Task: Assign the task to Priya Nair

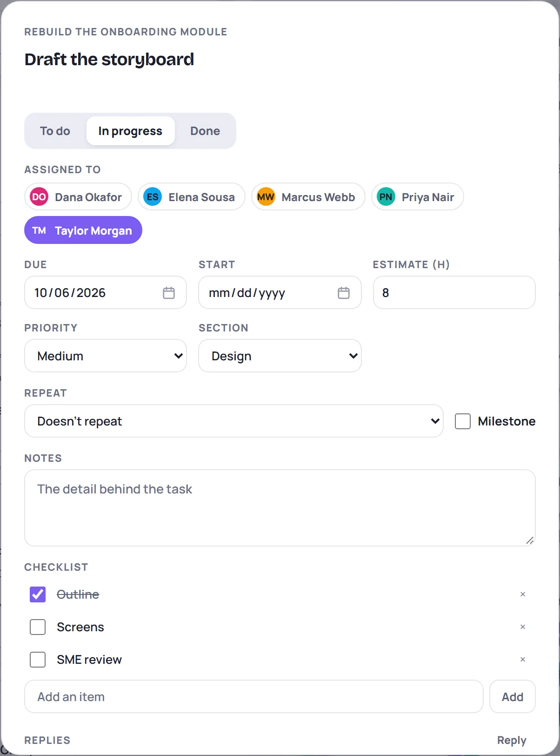Action: 418,197
